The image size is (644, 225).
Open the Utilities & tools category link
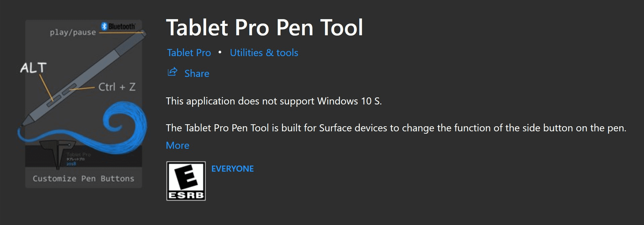click(264, 53)
